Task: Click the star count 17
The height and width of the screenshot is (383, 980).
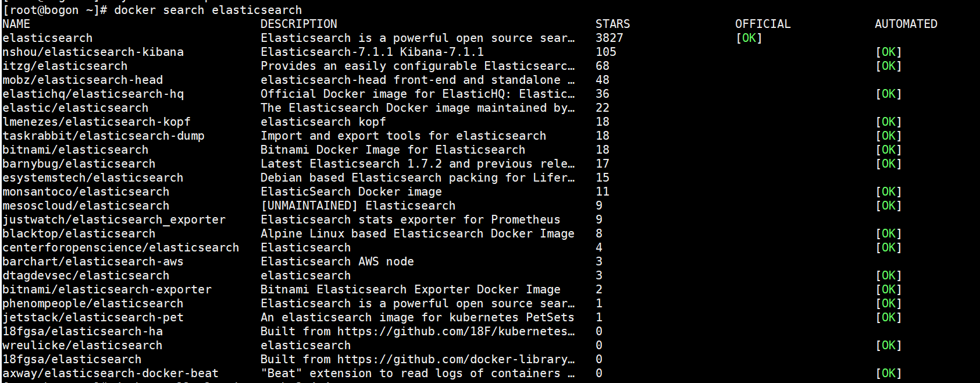Action: [x=603, y=164]
